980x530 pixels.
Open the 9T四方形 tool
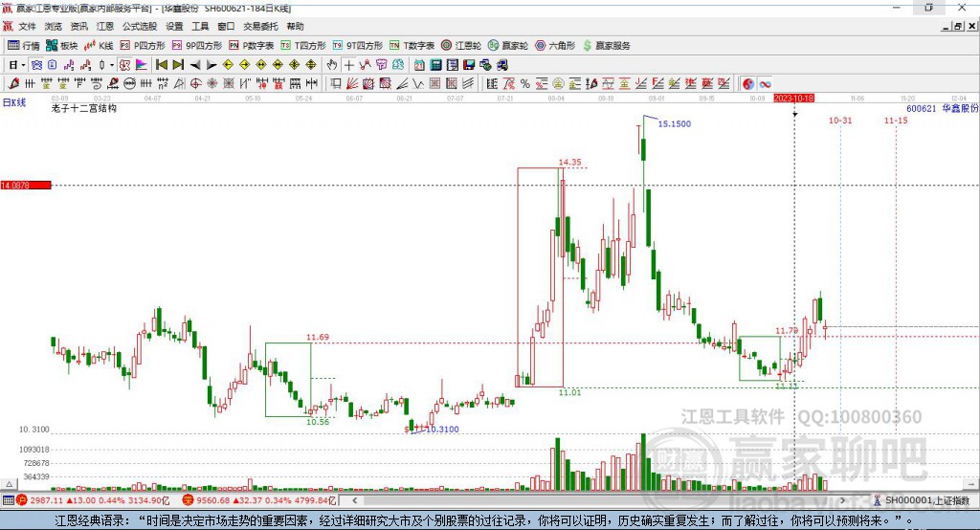pos(358,46)
